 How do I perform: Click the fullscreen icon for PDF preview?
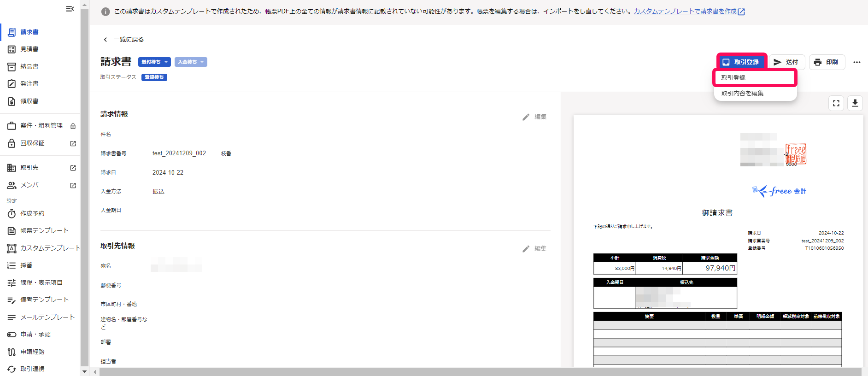coord(836,103)
